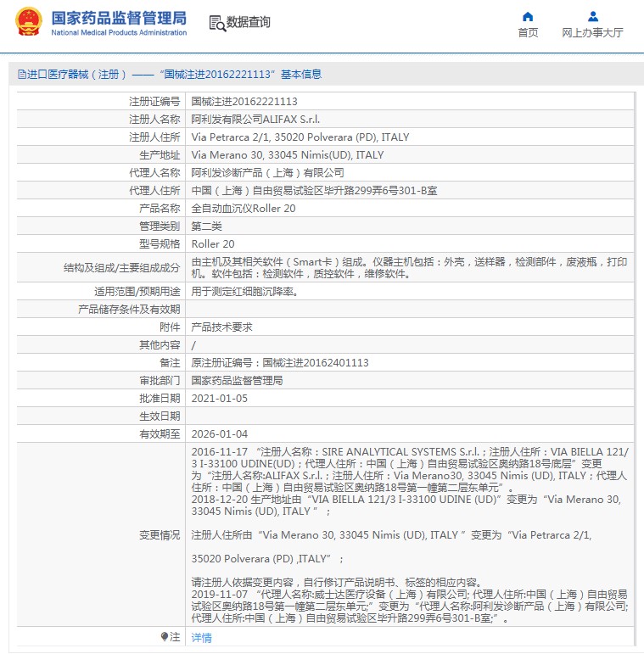Click the 注册证编号 label
Image resolution: width=644 pixels, height=654 pixels.
click(x=154, y=101)
